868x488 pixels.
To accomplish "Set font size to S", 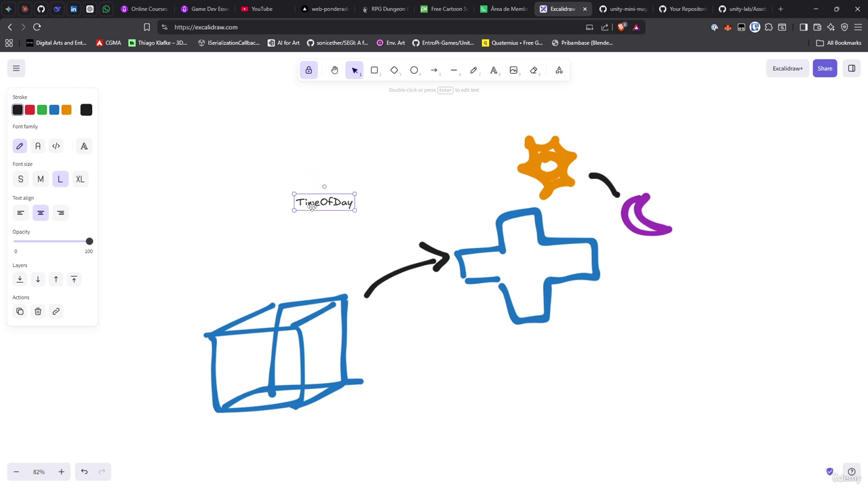I will [x=20, y=179].
